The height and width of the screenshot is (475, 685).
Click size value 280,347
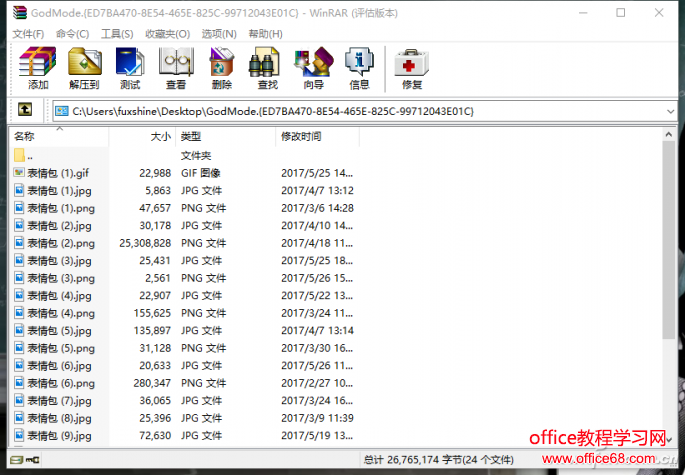[x=152, y=383]
